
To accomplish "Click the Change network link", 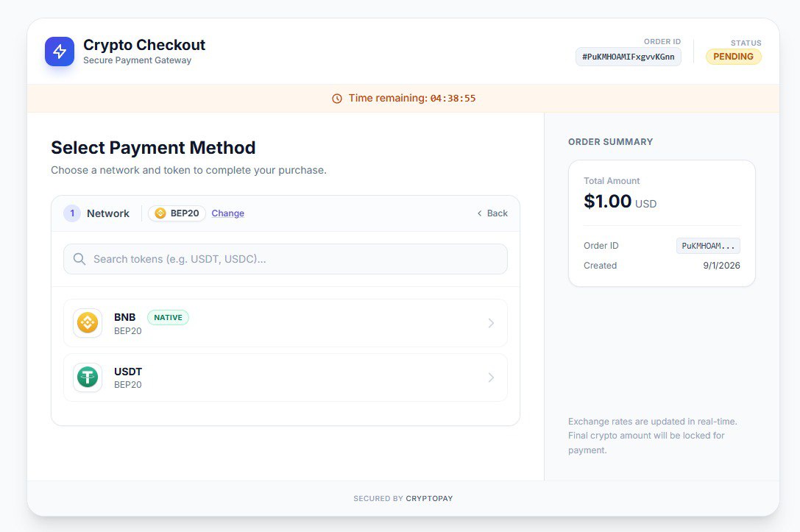I will tap(227, 213).
